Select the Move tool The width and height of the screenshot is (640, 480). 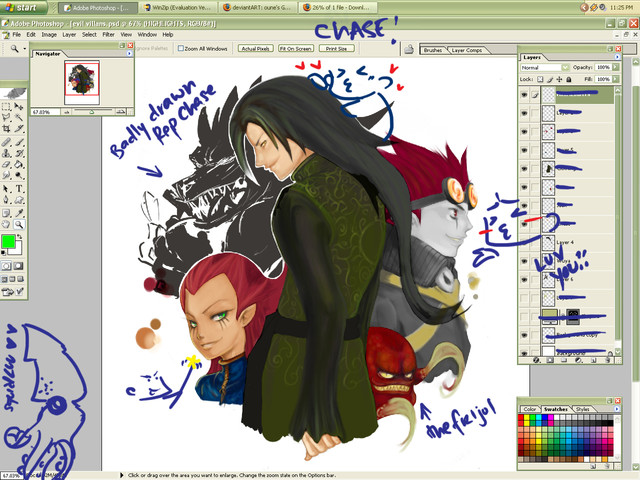19,107
